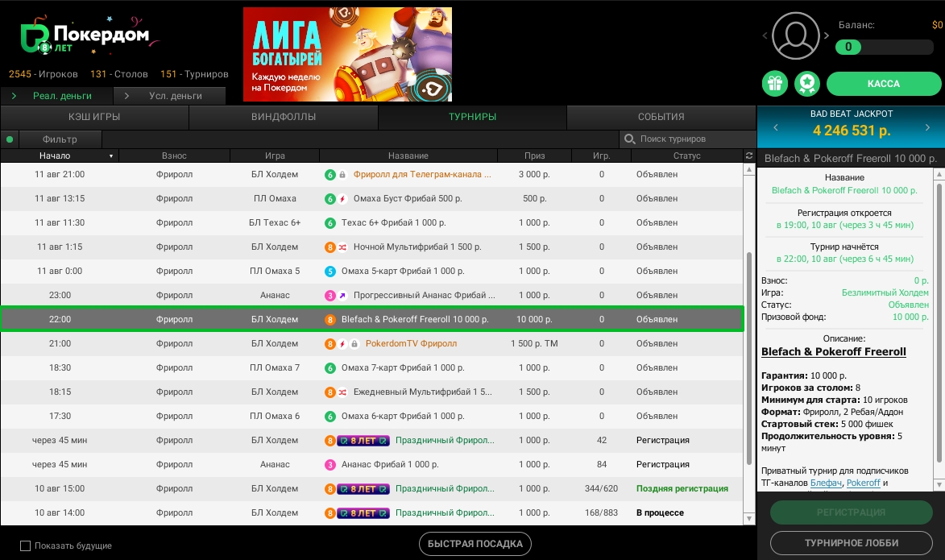Screen dimensions: 945x560
Task: Select the PokerdomTV Фриролл row name
Action: coord(411,343)
